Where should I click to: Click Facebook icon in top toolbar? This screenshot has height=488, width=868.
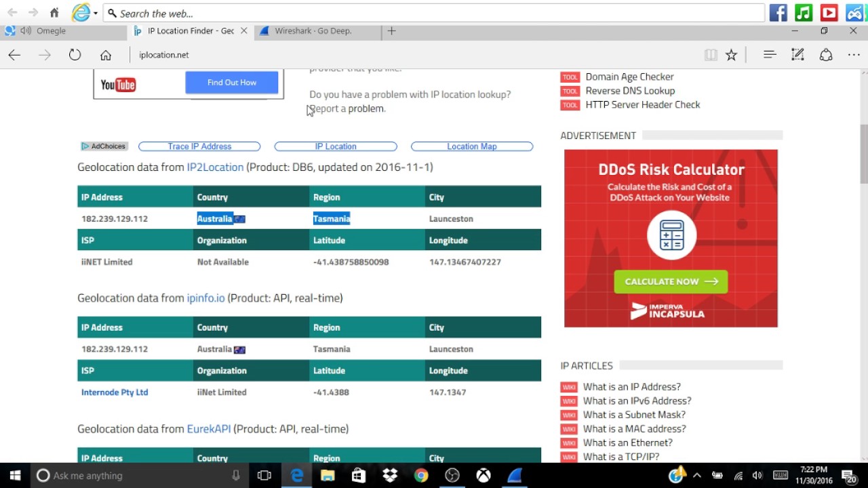(x=778, y=12)
